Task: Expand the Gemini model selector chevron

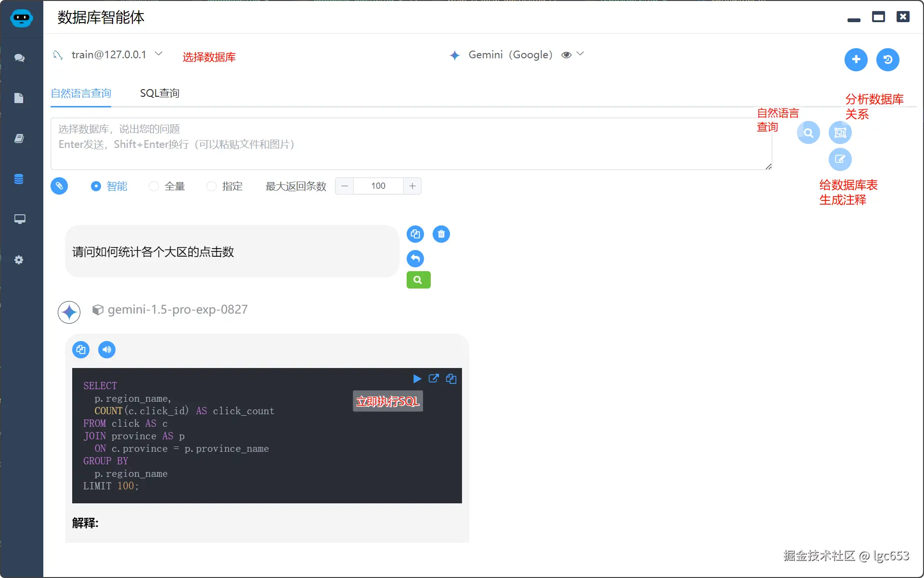Action: click(581, 54)
